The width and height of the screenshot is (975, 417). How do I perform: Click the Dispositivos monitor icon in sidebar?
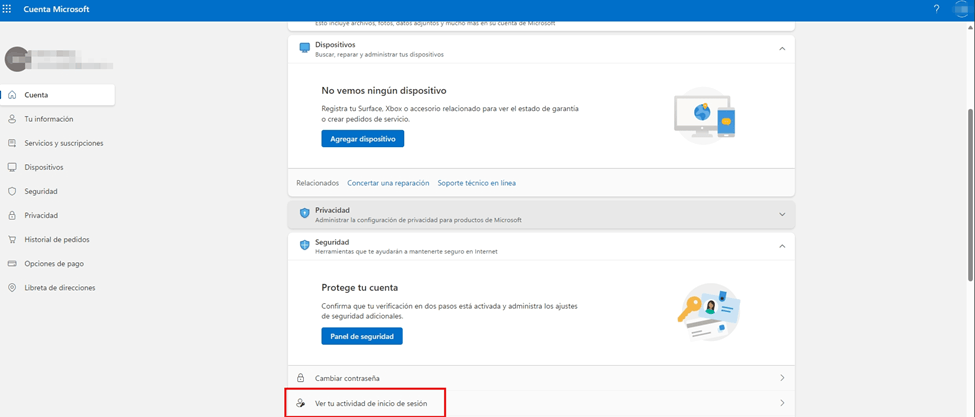click(12, 167)
